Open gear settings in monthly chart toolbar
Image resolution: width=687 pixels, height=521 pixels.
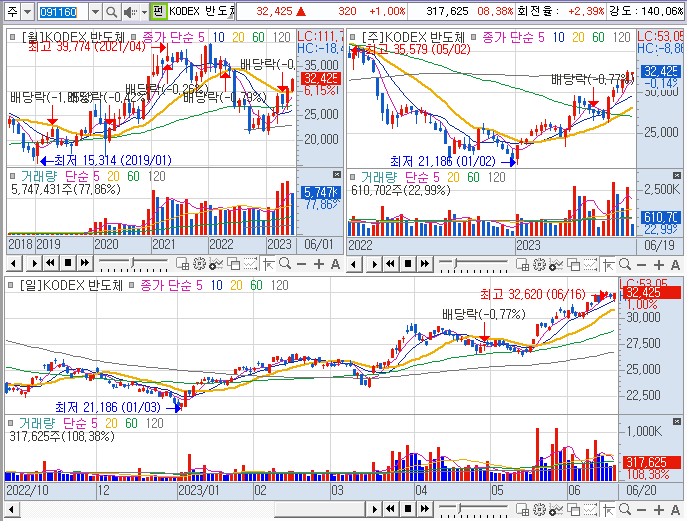click(199, 264)
